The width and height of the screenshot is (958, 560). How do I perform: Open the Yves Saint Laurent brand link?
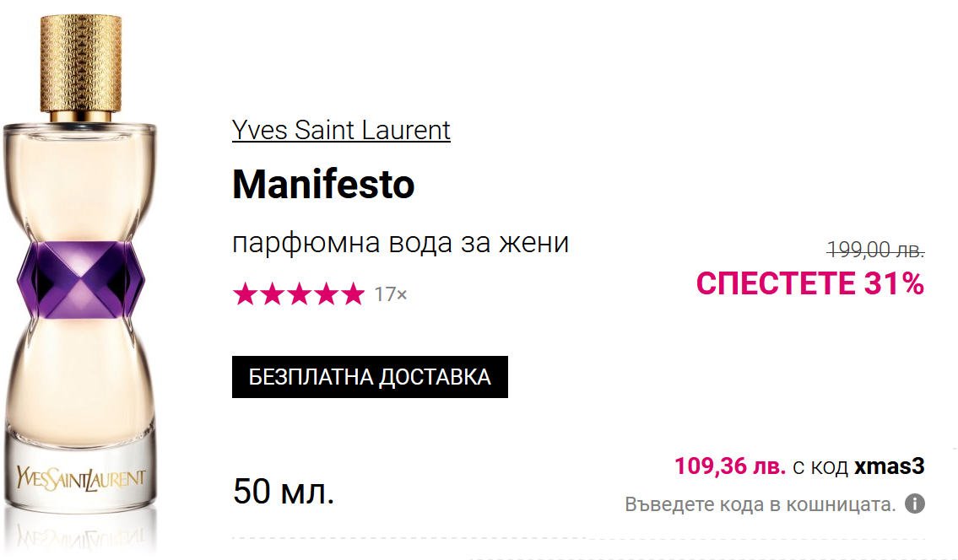(x=341, y=130)
